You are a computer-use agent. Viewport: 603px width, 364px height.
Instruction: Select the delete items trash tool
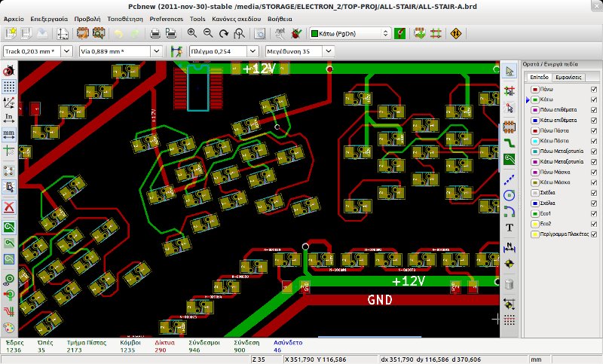click(x=510, y=283)
